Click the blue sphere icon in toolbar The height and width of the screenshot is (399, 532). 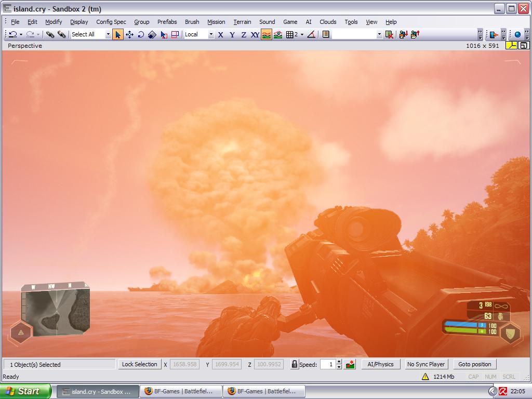point(517,34)
